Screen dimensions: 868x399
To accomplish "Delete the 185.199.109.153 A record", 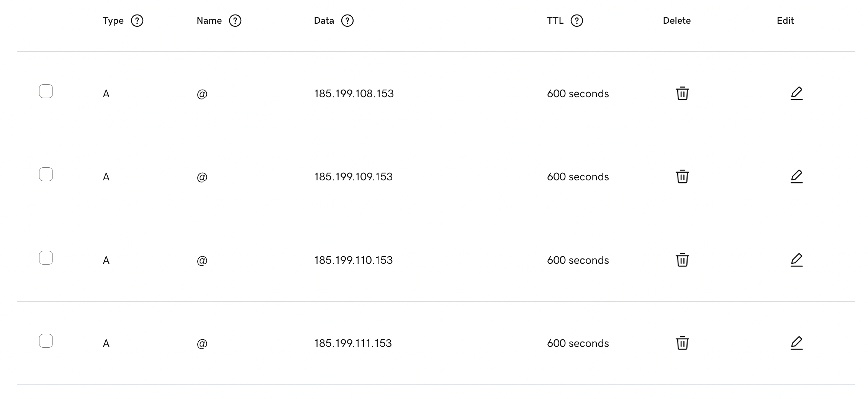I will [682, 177].
